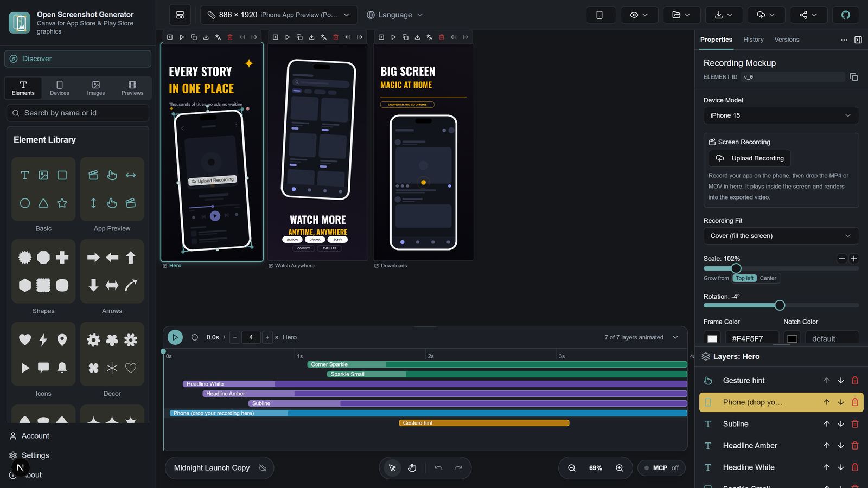
Task: Switch to the Previews tab
Action: click(132, 88)
